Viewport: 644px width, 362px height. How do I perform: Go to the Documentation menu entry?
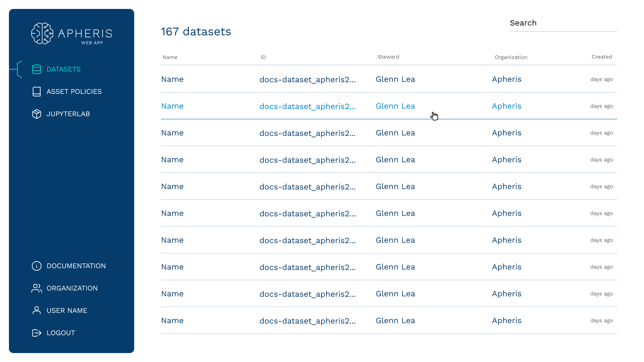coord(76,266)
